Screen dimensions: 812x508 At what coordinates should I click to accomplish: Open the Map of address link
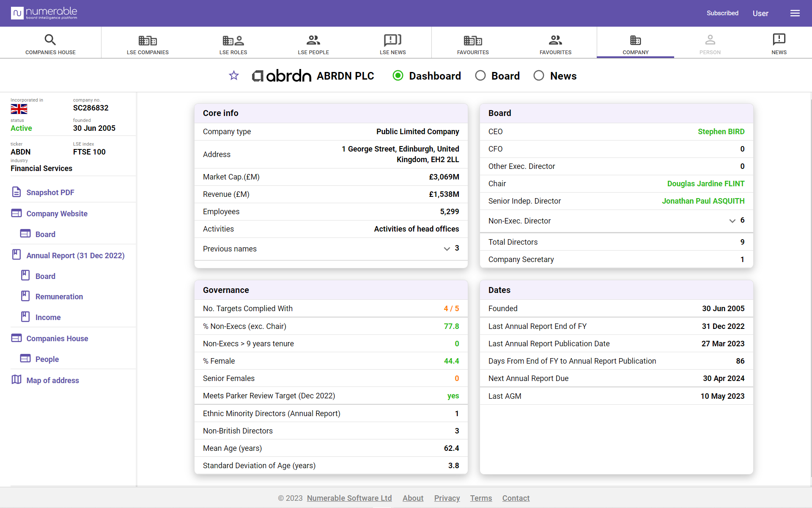click(x=53, y=381)
